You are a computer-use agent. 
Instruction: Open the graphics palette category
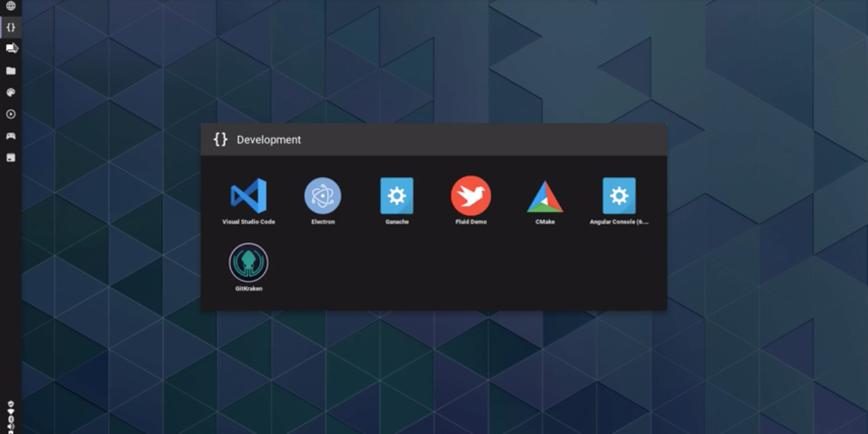[x=10, y=93]
